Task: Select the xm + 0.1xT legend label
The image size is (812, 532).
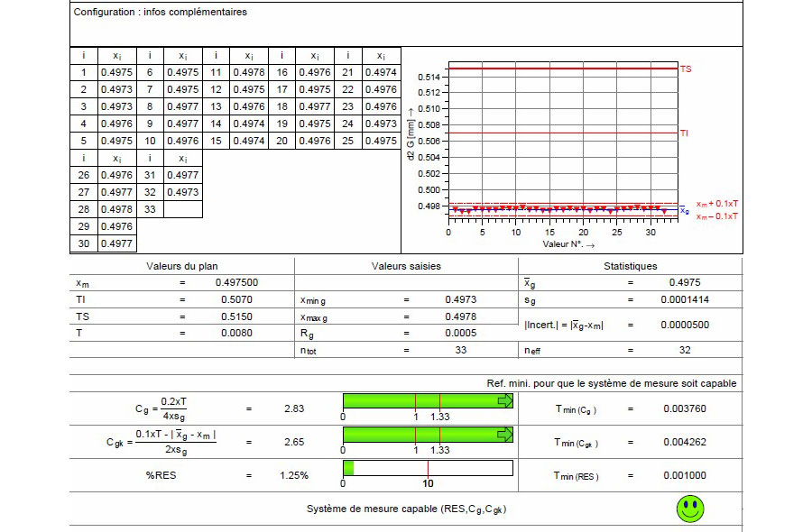Action: [x=717, y=204]
